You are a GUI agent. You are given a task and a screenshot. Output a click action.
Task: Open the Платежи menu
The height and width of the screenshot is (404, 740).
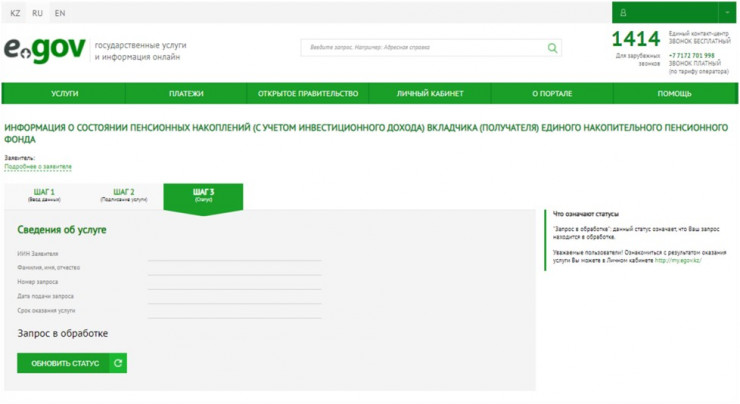[186, 94]
